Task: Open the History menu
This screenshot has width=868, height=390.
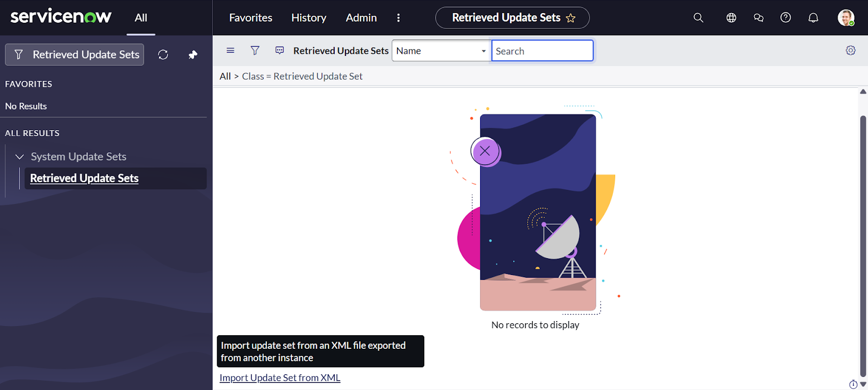Action: (309, 18)
